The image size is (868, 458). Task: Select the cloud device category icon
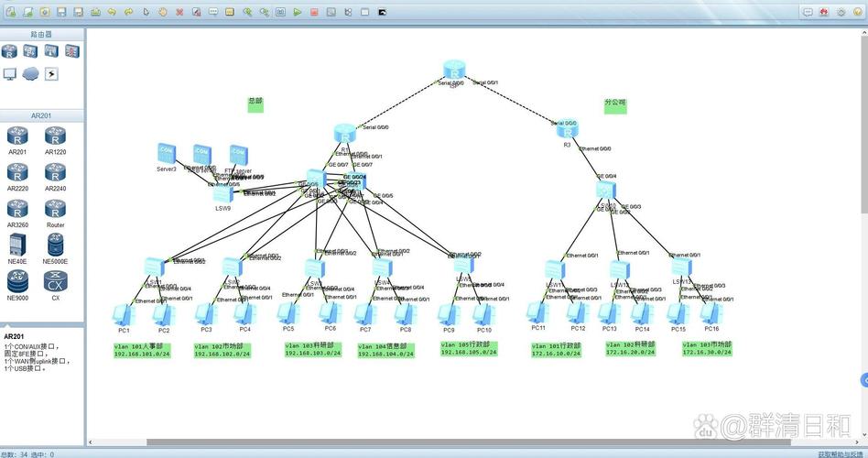point(31,73)
